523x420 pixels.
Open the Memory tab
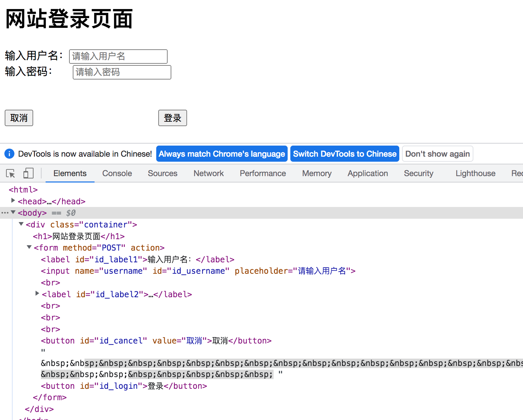[317, 173]
